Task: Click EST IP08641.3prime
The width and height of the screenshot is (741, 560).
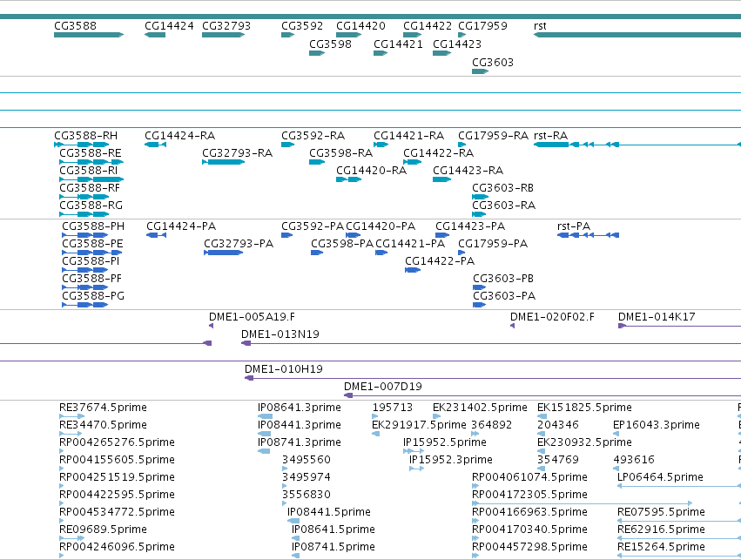Action: click(265, 417)
